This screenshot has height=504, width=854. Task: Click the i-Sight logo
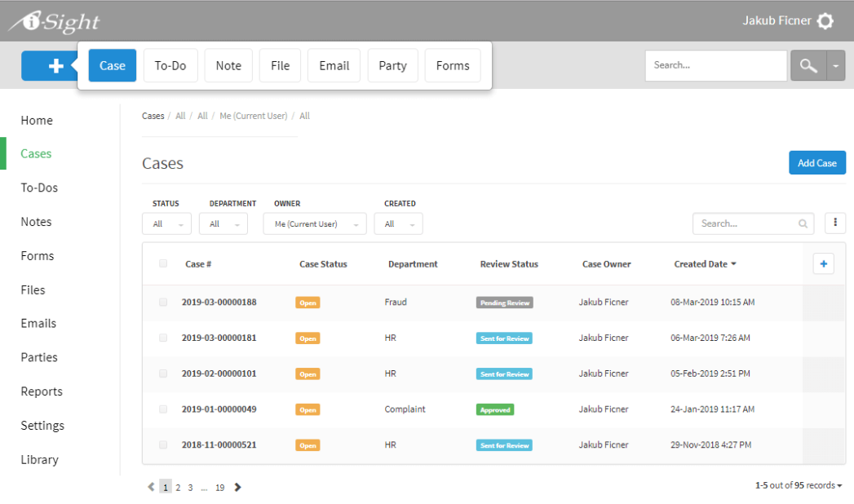pyautogui.click(x=55, y=22)
